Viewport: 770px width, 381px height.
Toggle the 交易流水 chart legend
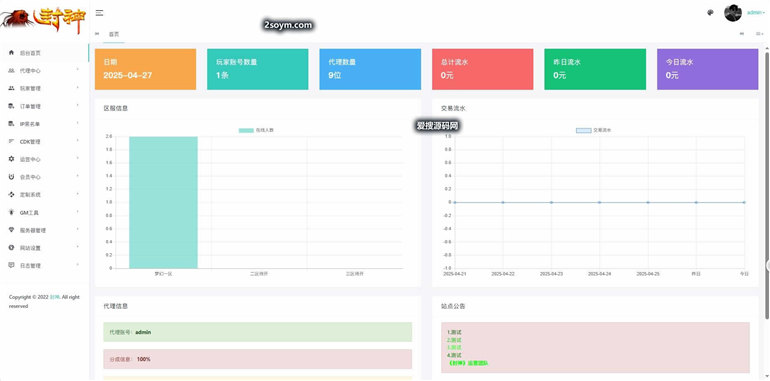click(593, 130)
